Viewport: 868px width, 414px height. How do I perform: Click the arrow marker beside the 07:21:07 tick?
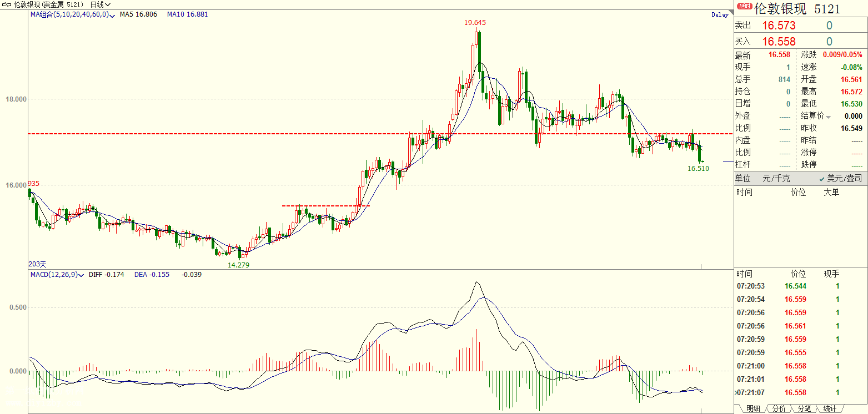coord(736,393)
